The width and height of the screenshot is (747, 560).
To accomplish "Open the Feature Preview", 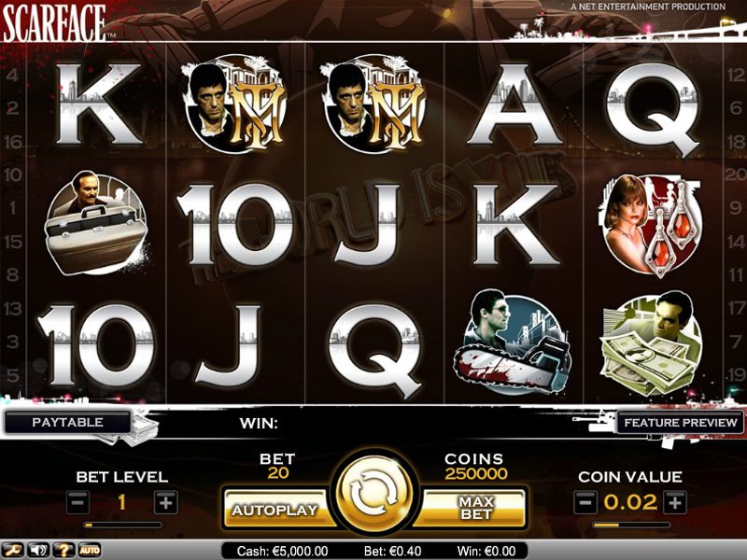I will 681,423.
